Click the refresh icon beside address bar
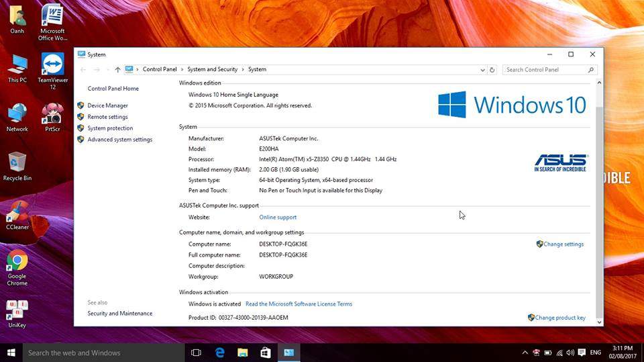This screenshot has width=644, height=362. [492, 69]
